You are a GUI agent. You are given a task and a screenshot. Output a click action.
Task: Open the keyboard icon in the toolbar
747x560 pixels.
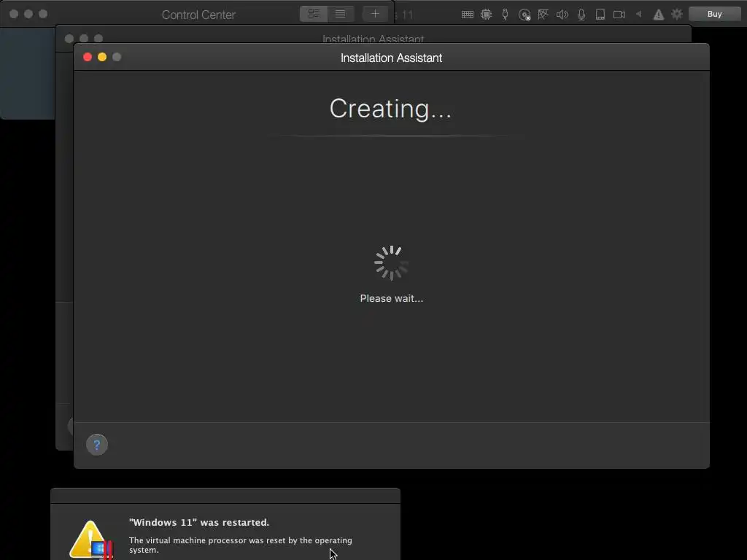click(x=468, y=15)
